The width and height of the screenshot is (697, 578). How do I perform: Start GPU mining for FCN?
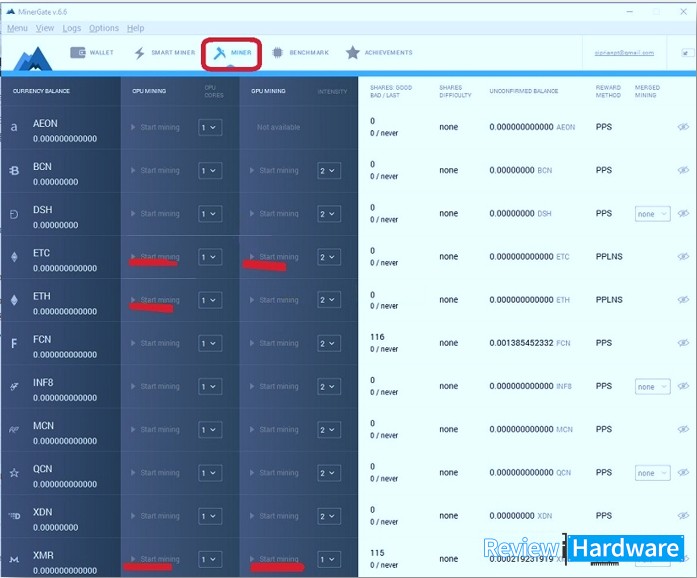point(274,343)
